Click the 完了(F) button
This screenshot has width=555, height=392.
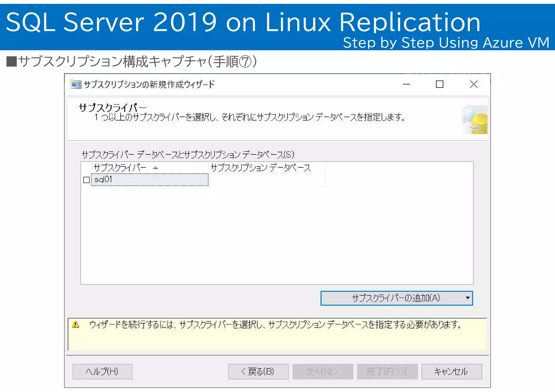(387, 371)
